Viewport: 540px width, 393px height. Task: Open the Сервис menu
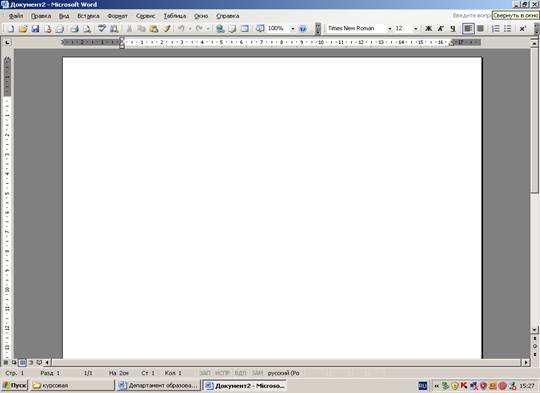[x=145, y=16]
